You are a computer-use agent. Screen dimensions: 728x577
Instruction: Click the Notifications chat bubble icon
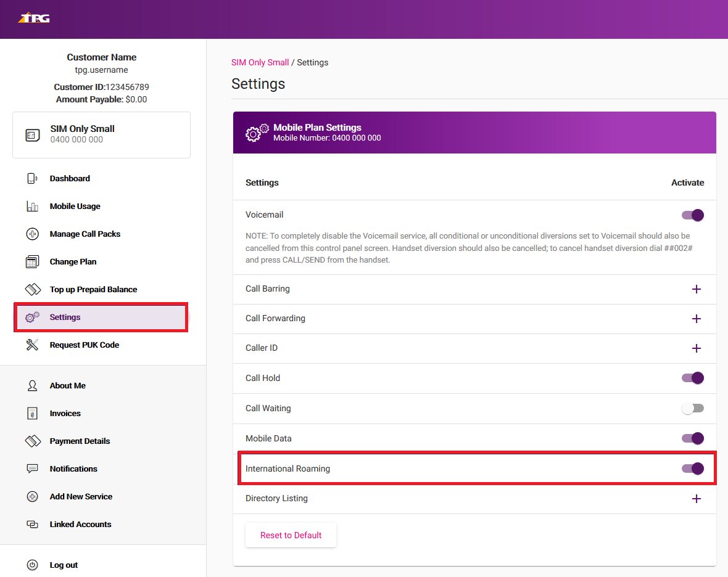pyautogui.click(x=33, y=469)
